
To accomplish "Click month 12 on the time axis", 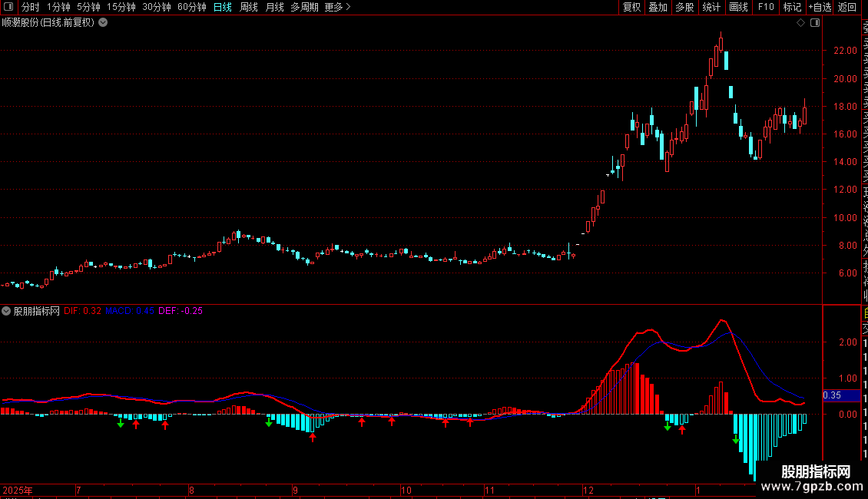I will click(x=588, y=490).
